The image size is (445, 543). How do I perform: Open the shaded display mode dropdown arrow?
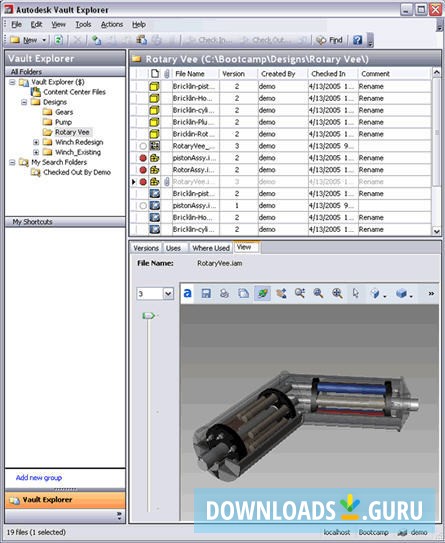pos(411,296)
